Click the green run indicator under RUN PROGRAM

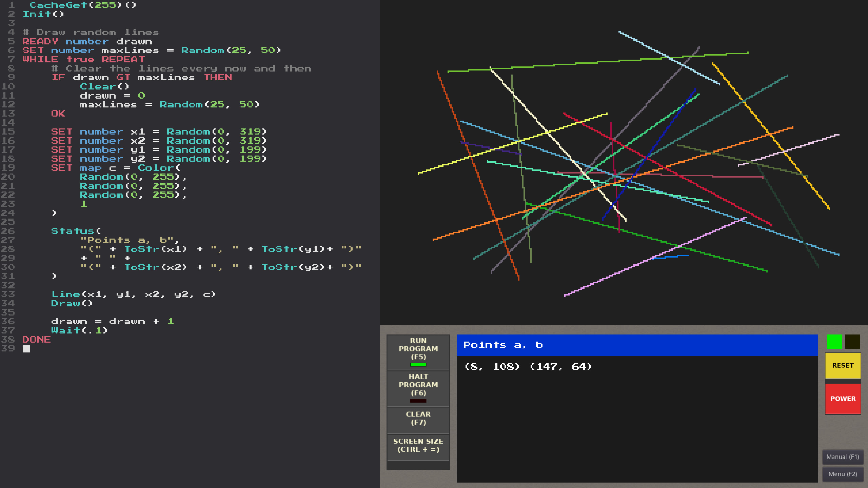point(418,365)
